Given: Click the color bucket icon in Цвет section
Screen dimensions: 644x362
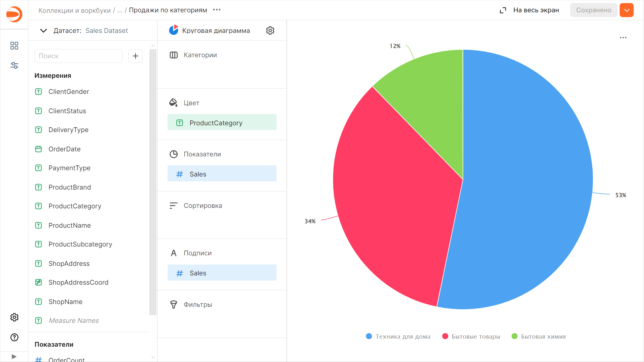Looking at the screenshot, I should coord(173,103).
